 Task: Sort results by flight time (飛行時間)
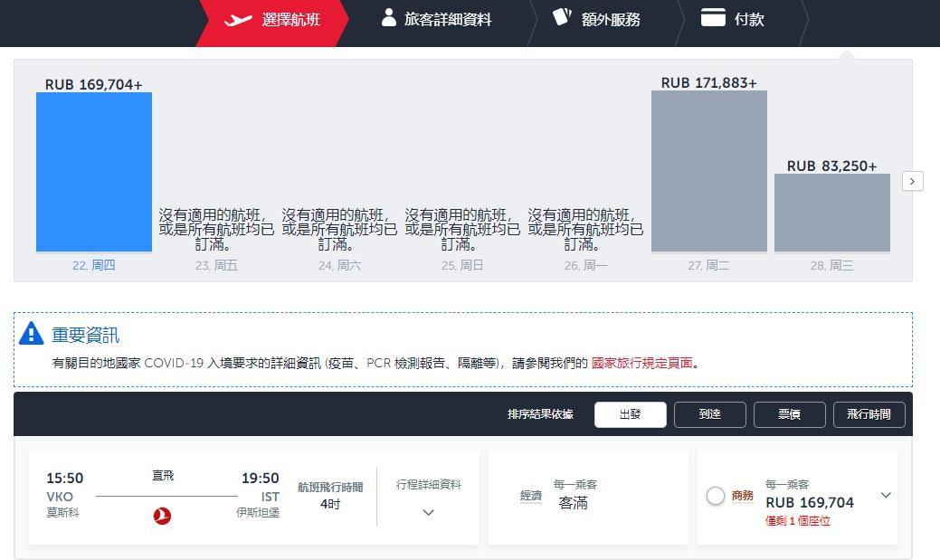pos(869,414)
